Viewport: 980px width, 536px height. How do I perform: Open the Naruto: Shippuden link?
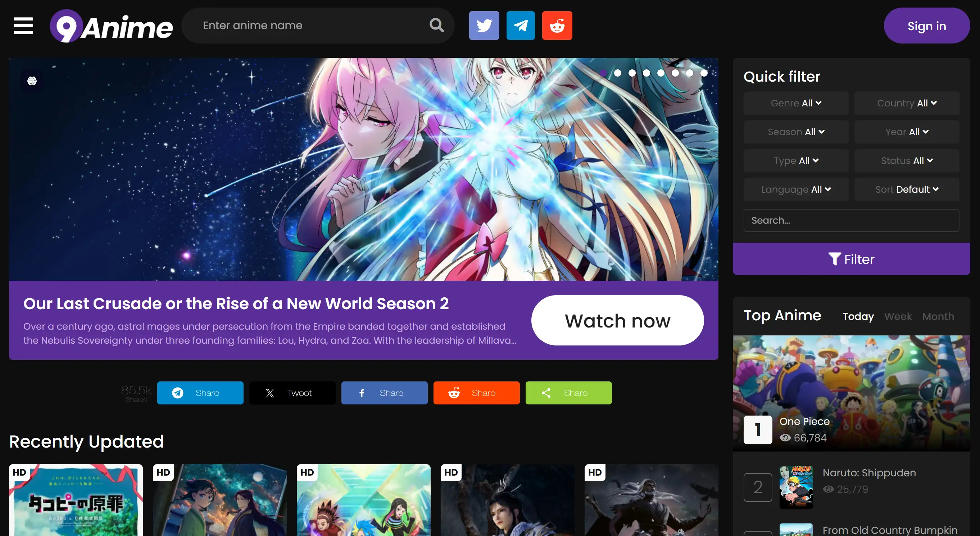click(x=869, y=472)
